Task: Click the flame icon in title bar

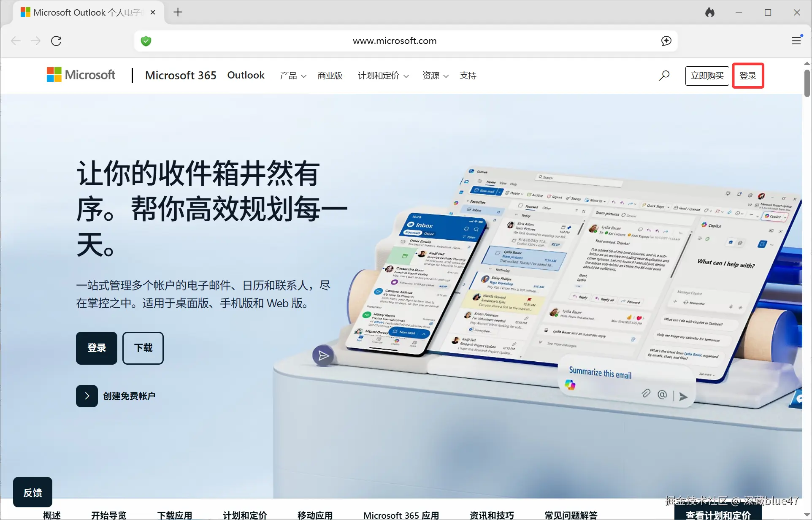Action: [710, 12]
